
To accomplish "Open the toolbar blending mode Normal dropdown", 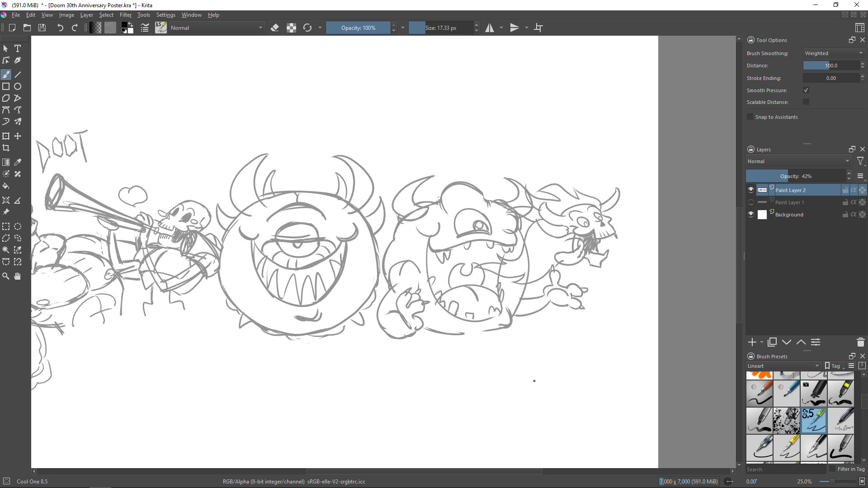I will tap(217, 28).
